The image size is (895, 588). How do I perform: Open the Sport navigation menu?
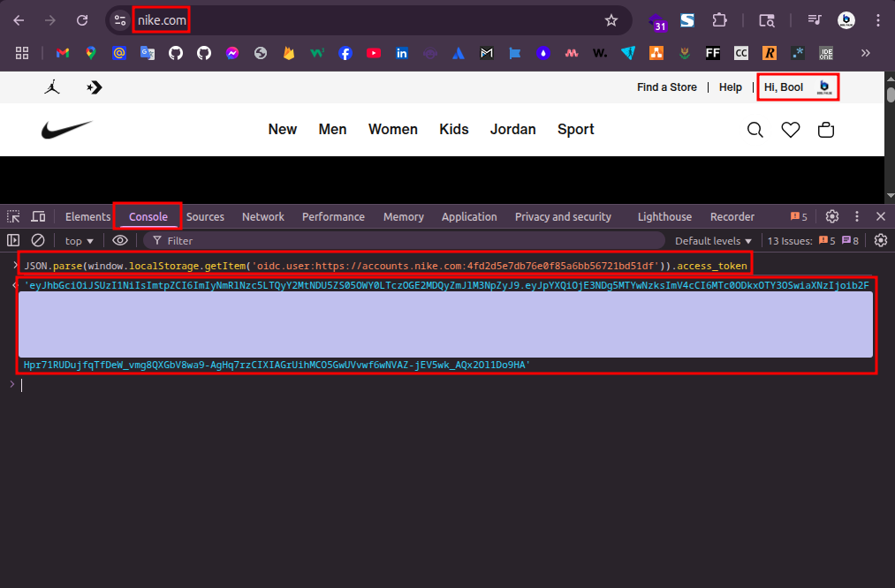[575, 130]
